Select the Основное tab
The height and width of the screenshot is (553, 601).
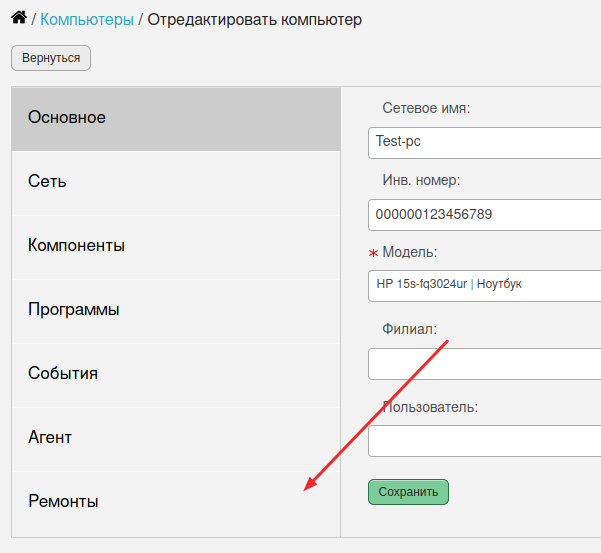pos(176,119)
